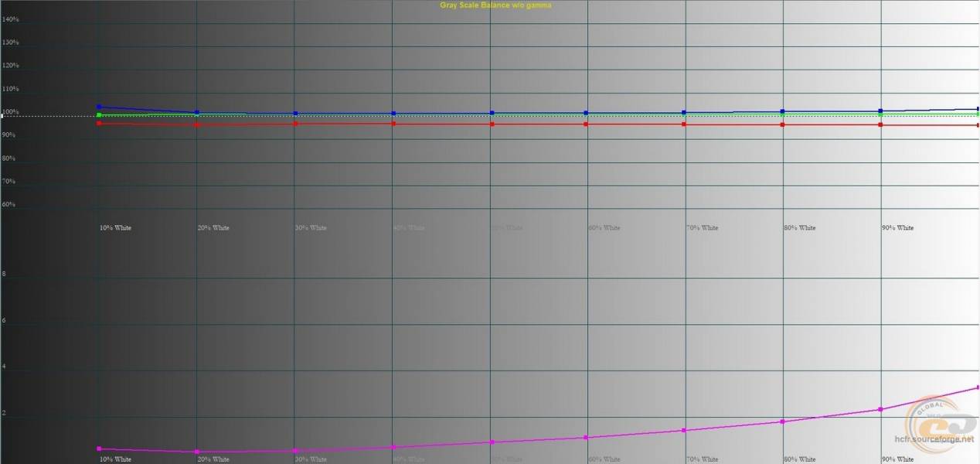Select the magenta delta point at 10% White

(x=99, y=449)
